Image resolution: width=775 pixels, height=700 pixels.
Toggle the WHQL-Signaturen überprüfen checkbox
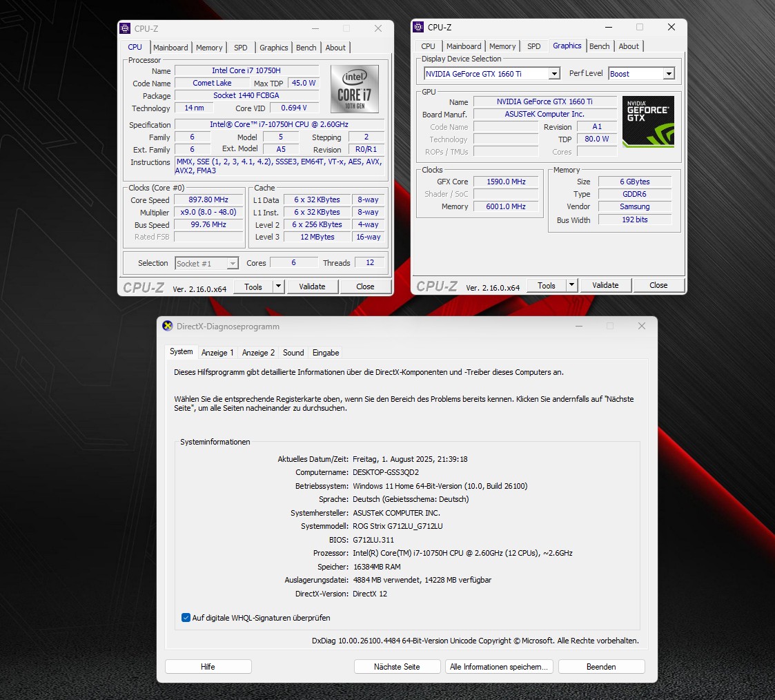186,617
